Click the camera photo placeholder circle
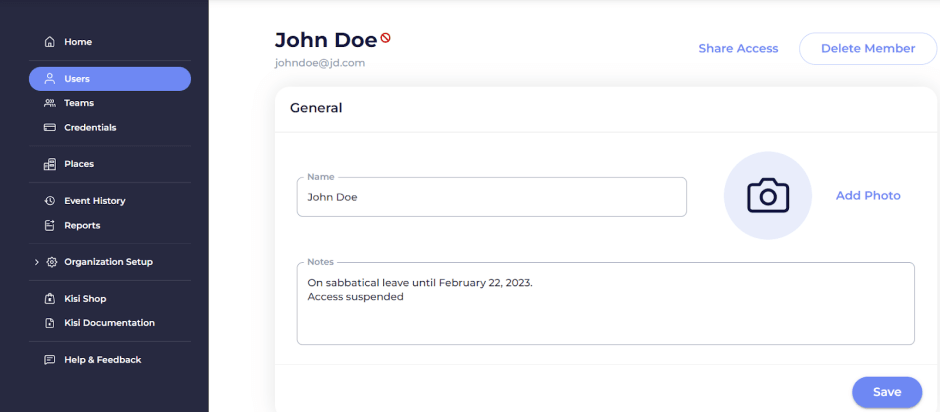The width and height of the screenshot is (940, 412). [x=768, y=196]
